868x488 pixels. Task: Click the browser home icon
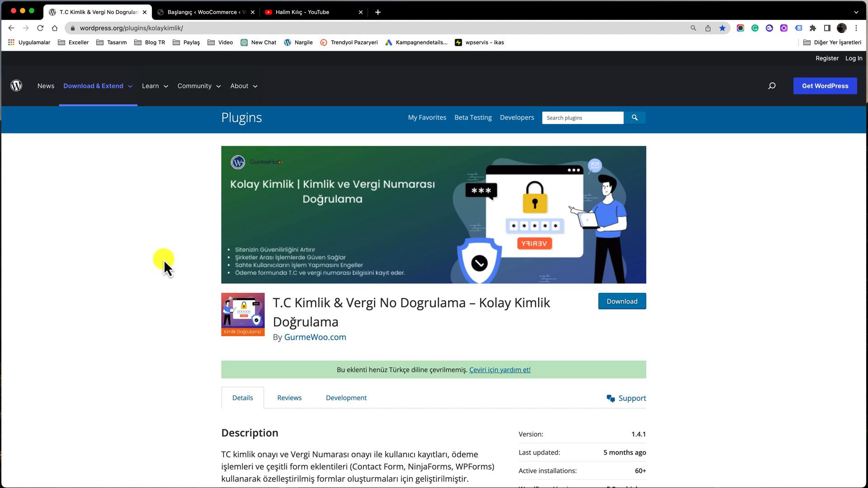(x=55, y=28)
